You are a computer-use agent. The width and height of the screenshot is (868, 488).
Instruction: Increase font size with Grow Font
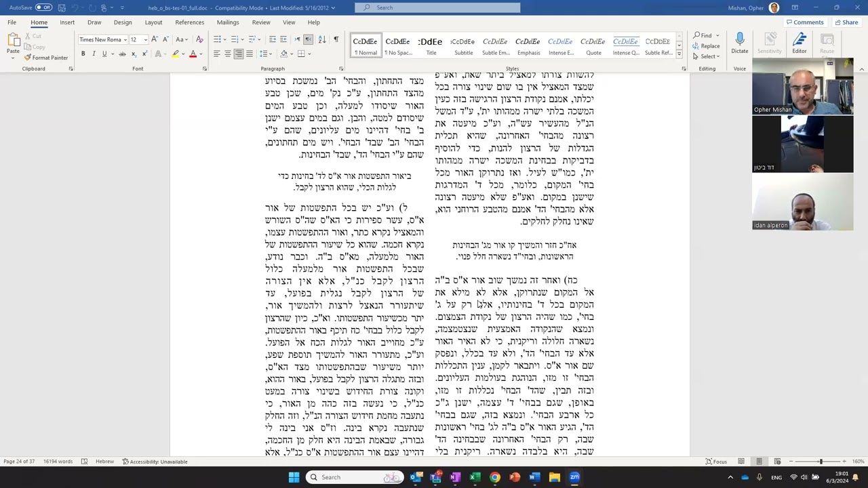click(155, 39)
